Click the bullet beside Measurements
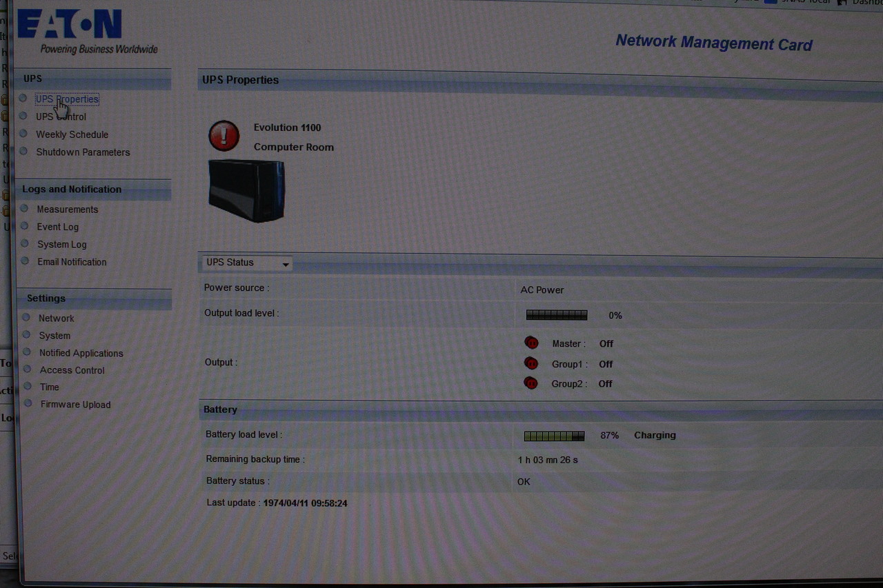The image size is (883, 588). (24, 208)
